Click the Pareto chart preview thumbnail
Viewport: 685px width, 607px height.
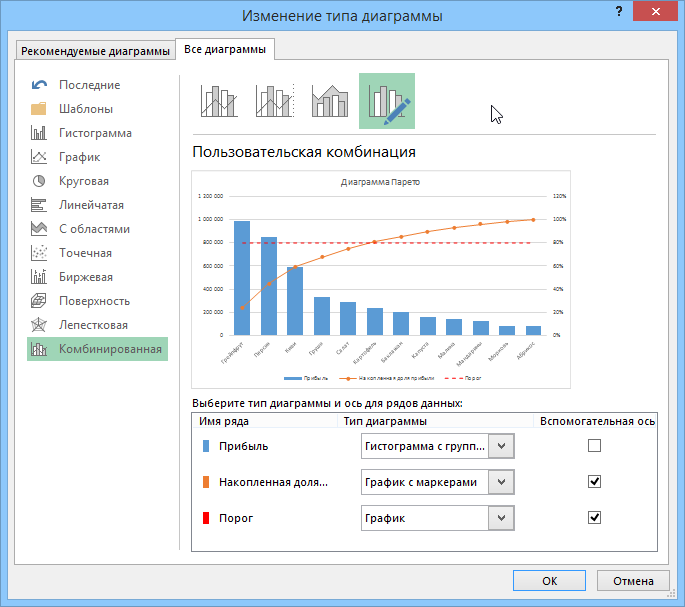381,279
